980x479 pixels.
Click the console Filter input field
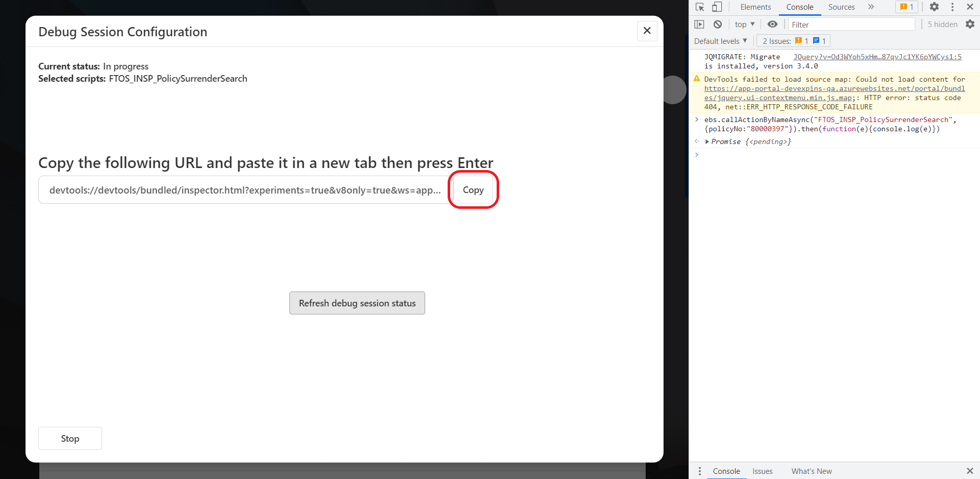[x=851, y=25]
